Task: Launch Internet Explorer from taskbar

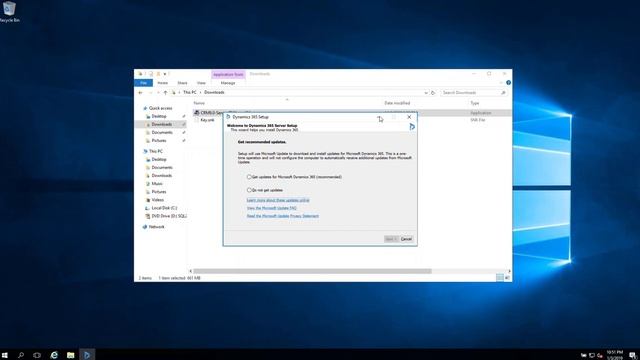Action: [x=54, y=355]
